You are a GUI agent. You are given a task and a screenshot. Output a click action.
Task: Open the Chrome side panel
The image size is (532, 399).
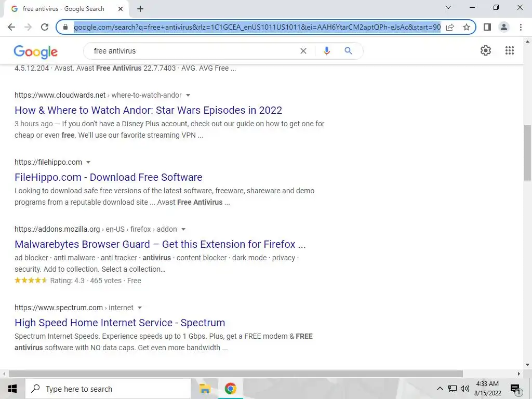487,27
